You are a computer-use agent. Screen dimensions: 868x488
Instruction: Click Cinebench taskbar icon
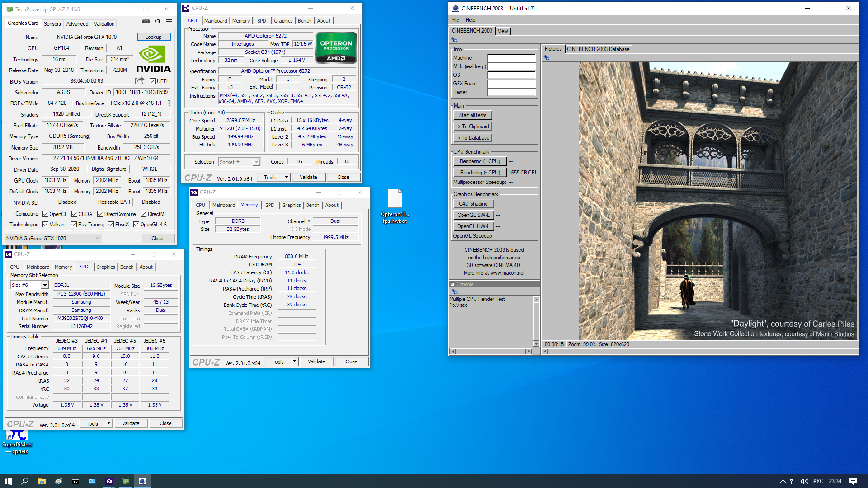pos(142,481)
